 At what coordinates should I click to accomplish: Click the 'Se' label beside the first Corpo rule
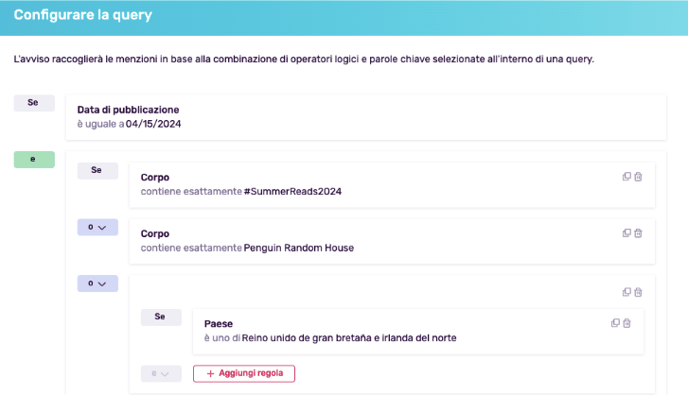[x=97, y=170]
